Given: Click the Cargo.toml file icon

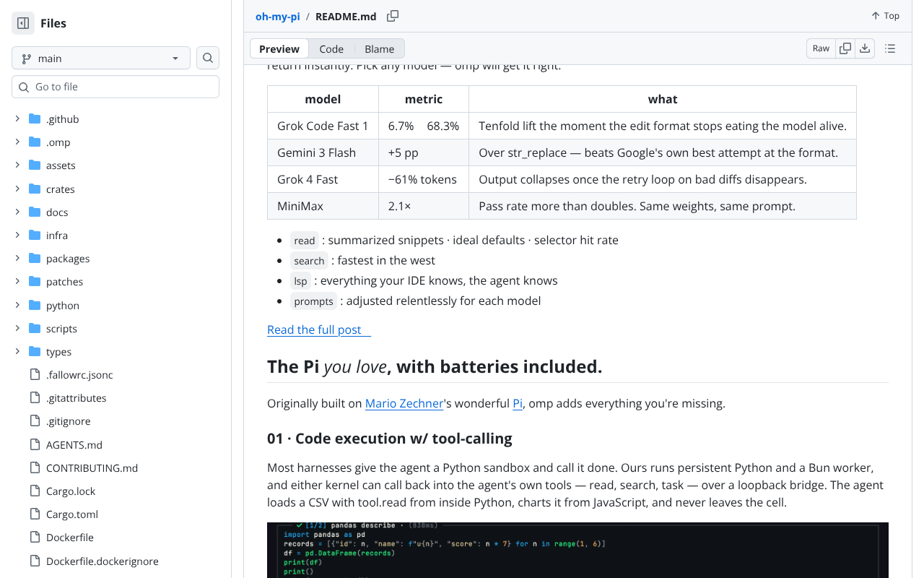Looking at the screenshot, I should 35,514.
